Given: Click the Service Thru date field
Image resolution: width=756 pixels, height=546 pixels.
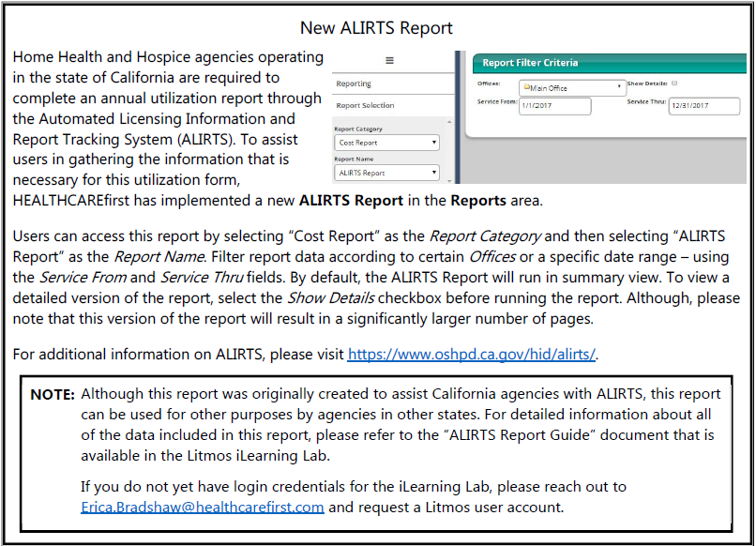Looking at the screenshot, I should [703, 106].
